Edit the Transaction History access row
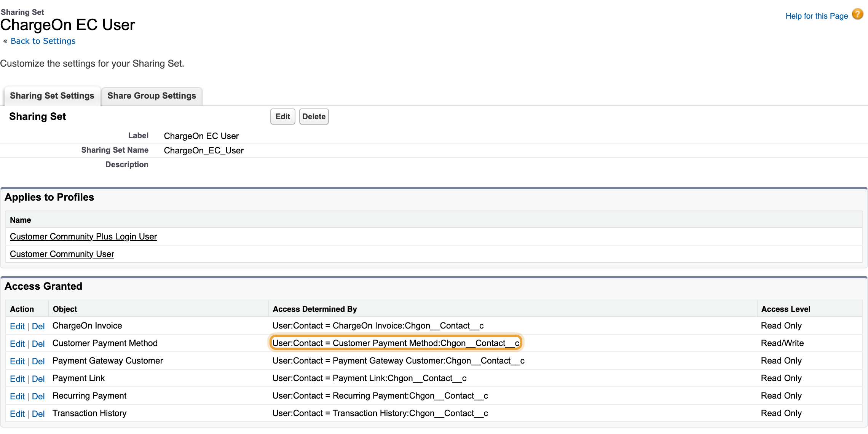The image size is (868, 434). (x=17, y=414)
